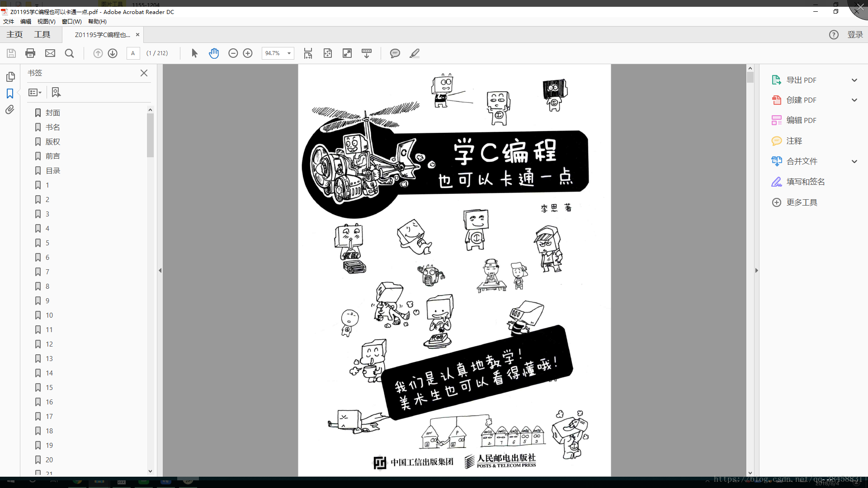This screenshot has width=868, height=488.
Task: Select the Hand pan tool
Action: tap(214, 53)
